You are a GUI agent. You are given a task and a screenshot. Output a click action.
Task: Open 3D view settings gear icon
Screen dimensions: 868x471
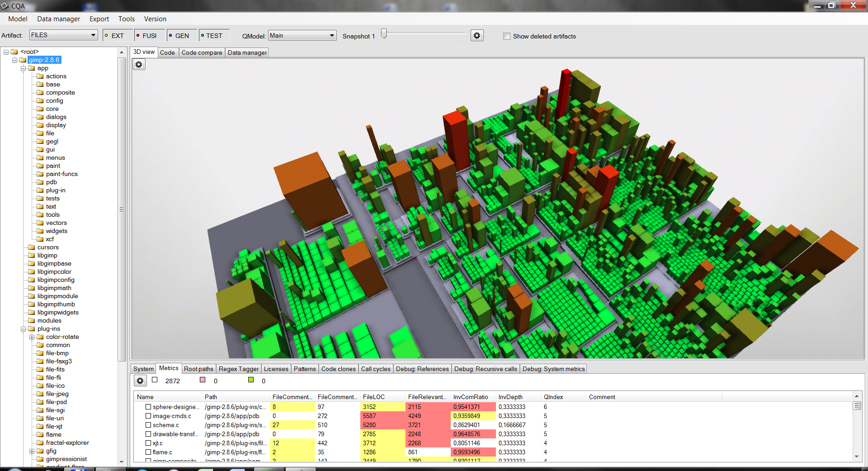click(x=139, y=65)
